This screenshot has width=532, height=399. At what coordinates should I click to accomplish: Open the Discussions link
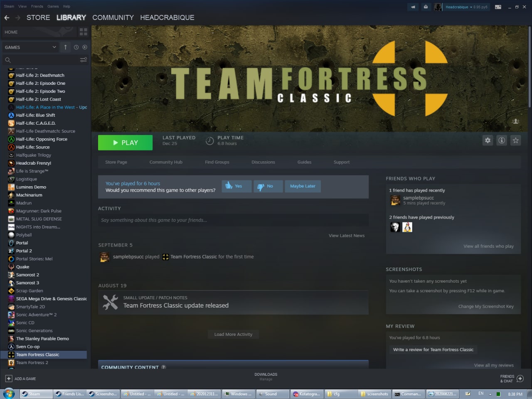pyautogui.click(x=263, y=162)
